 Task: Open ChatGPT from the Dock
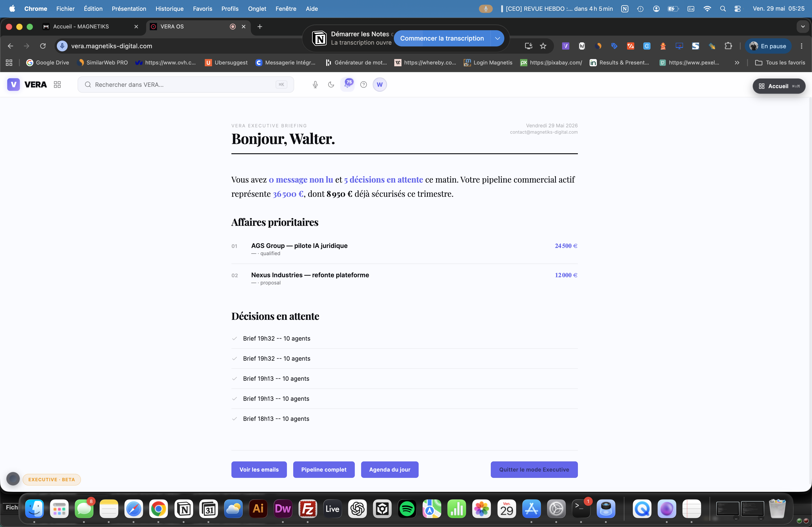coord(358,509)
